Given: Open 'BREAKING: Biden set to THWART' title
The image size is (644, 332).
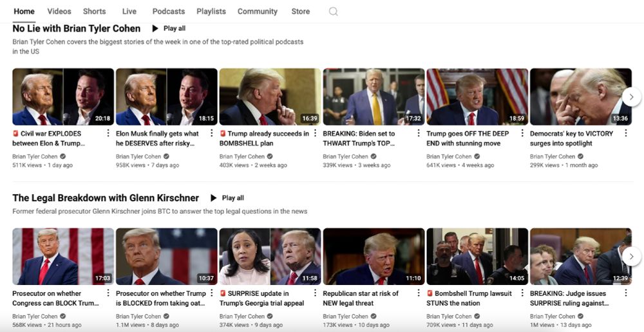Looking at the screenshot, I should (x=359, y=138).
